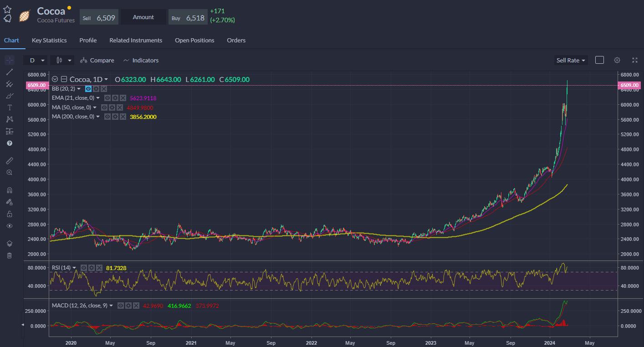The height and width of the screenshot is (347, 644).
Task: Toggle MACD indicator visibility eye
Action: point(120,306)
